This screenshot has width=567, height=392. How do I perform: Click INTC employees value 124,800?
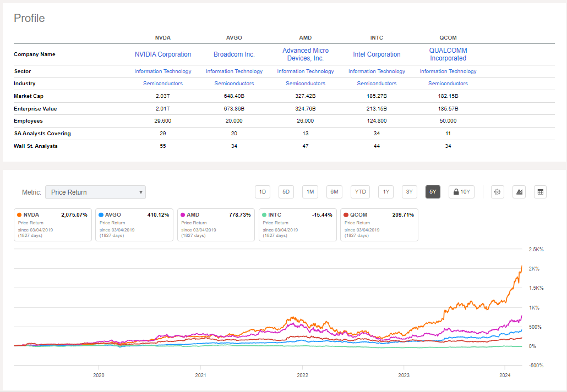tap(377, 121)
